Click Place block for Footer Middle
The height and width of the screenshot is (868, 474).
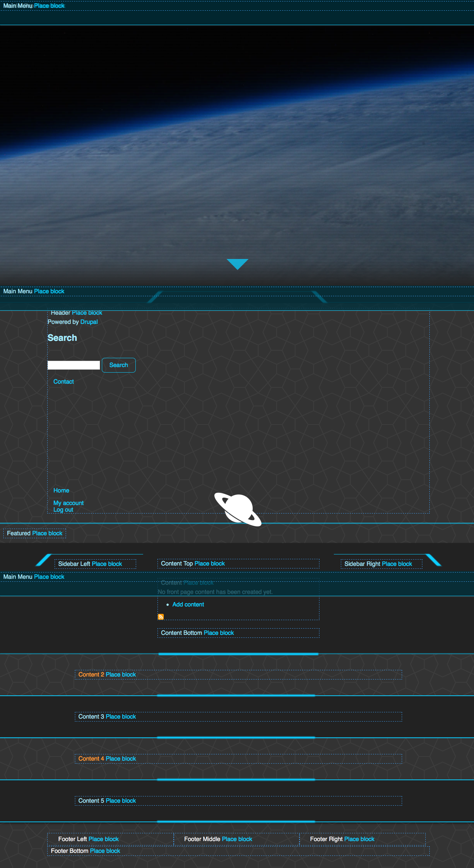pyautogui.click(x=237, y=839)
